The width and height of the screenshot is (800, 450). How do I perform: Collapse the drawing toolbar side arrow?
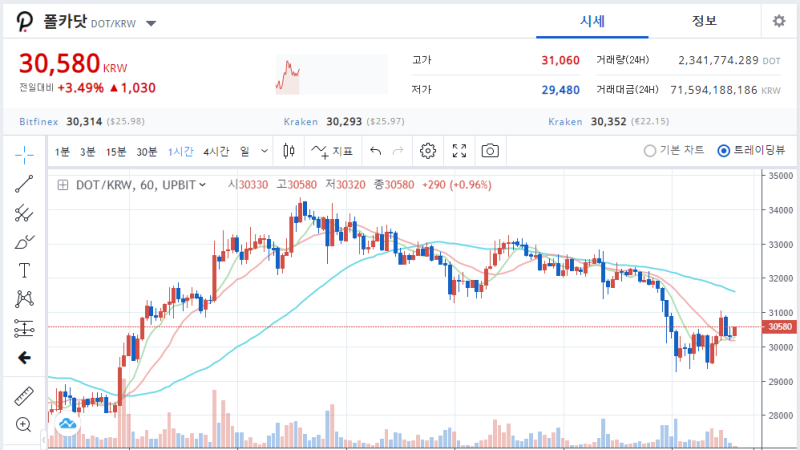tap(43, 439)
